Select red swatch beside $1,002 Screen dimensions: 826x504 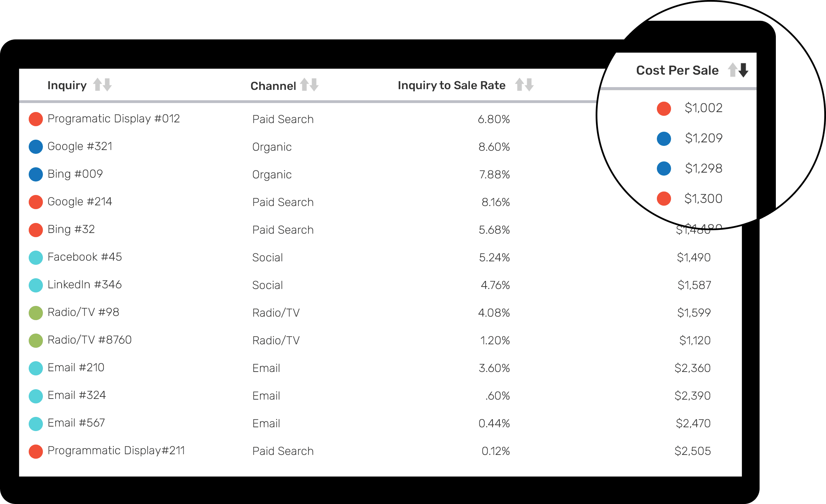[664, 109]
